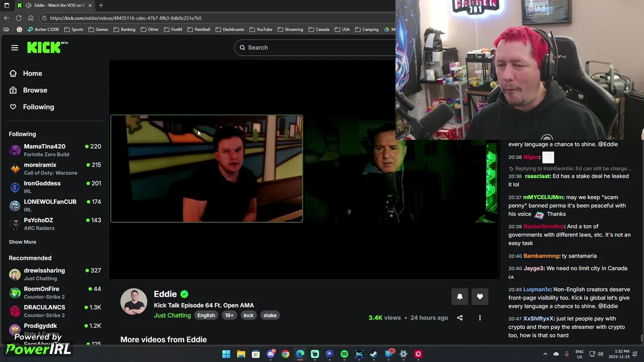Click the browser address bar URL
The height and width of the screenshot is (362, 644).
(x=126, y=18)
